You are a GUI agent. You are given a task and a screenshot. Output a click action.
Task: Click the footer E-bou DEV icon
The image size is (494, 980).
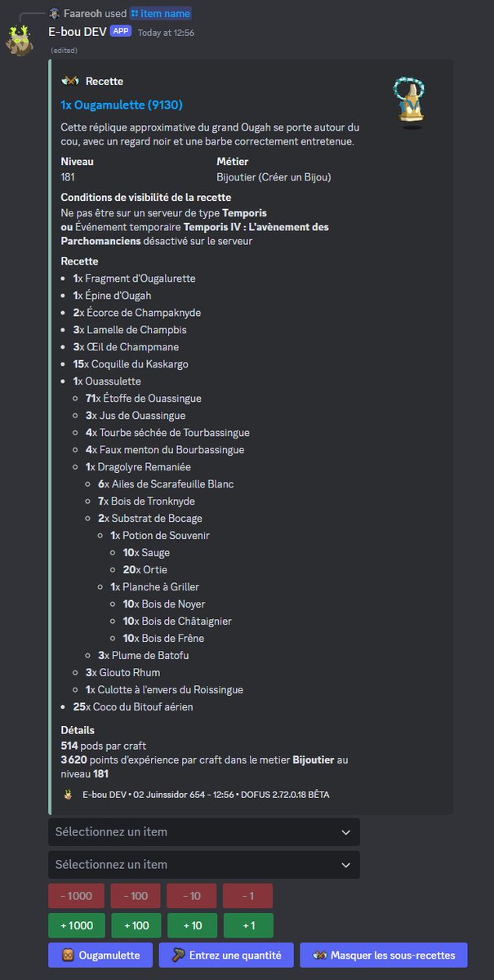[69, 794]
